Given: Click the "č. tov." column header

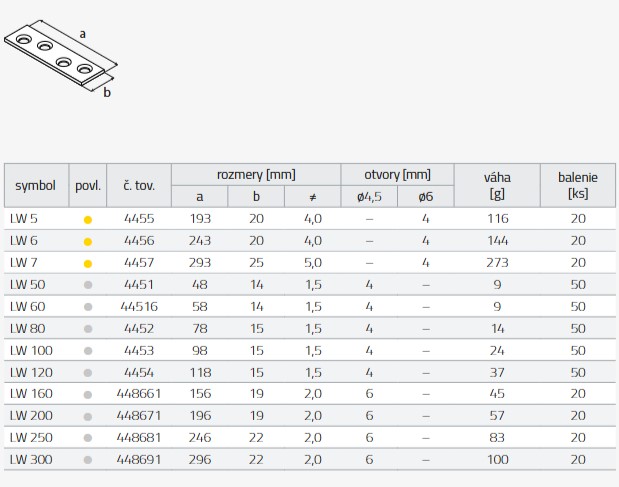Looking at the screenshot, I should (x=139, y=185).
